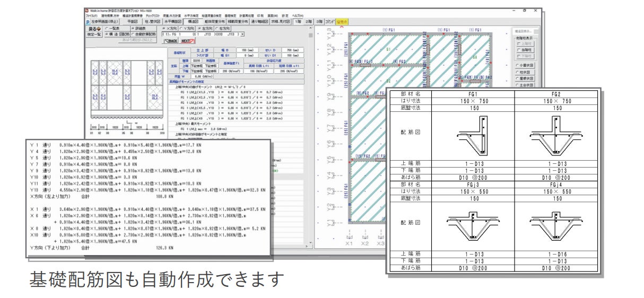
Task: Select the 小屋伏図 radio option
Action: click(x=525, y=65)
